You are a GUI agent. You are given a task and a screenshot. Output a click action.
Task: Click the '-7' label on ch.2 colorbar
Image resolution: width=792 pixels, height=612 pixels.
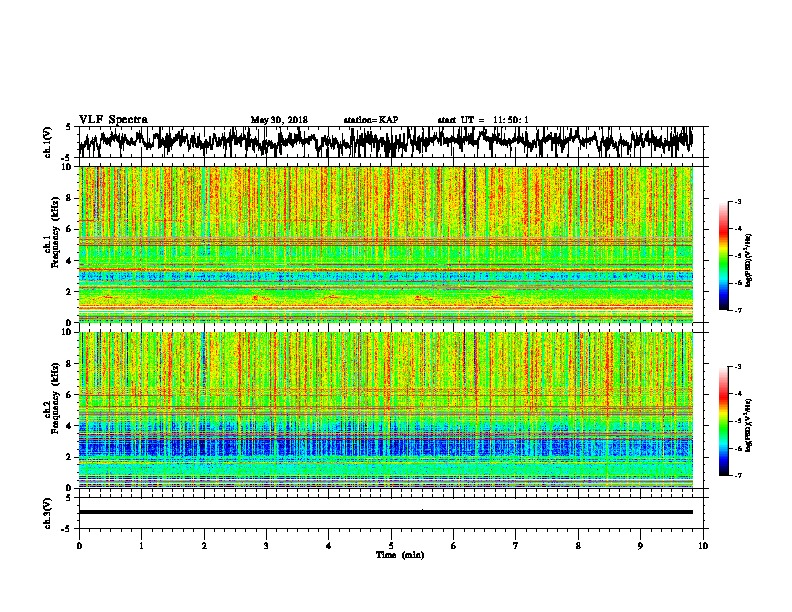pos(737,475)
